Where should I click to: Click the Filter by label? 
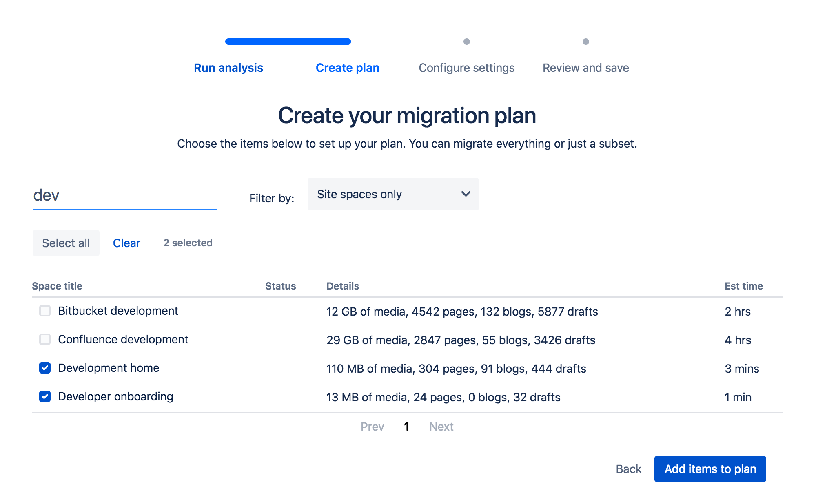coord(272,198)
